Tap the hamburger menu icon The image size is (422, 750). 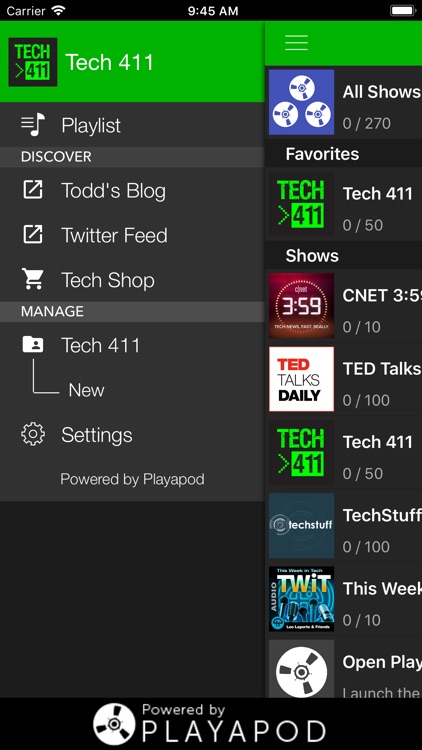click(296, 43)
